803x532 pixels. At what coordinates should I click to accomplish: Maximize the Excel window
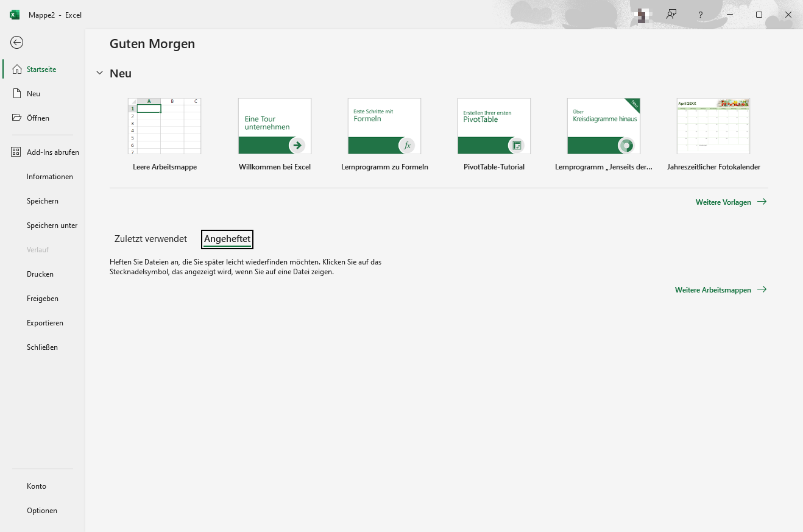[759, 15]
